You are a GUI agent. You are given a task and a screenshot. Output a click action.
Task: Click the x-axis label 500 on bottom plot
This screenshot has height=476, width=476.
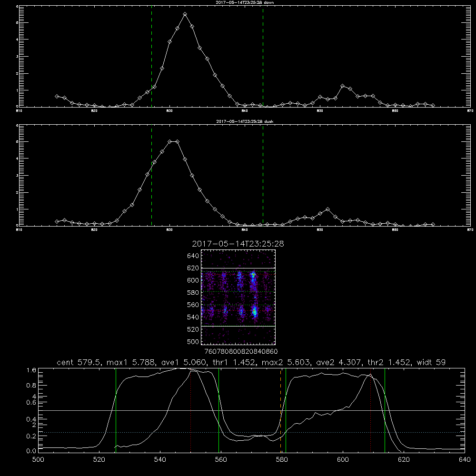38,460
